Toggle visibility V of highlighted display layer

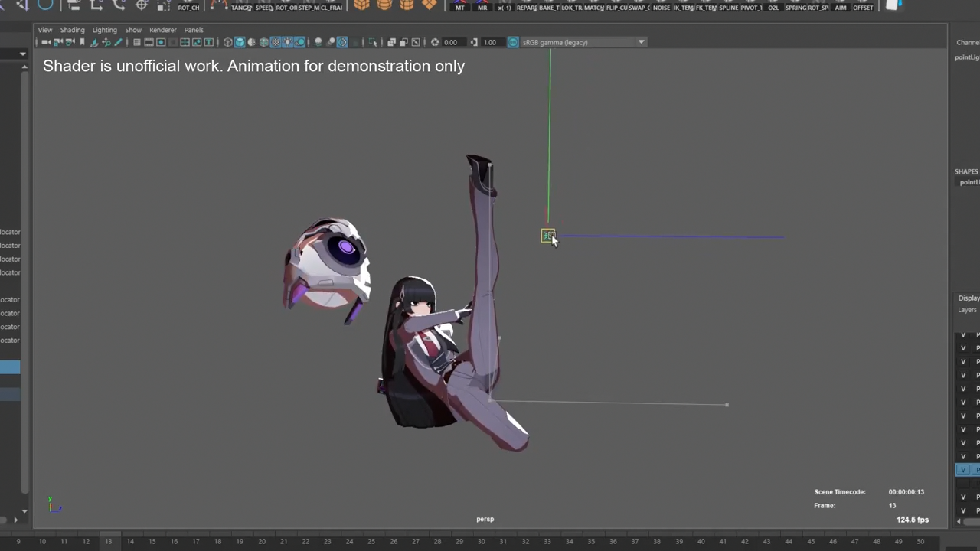[963, 470]
